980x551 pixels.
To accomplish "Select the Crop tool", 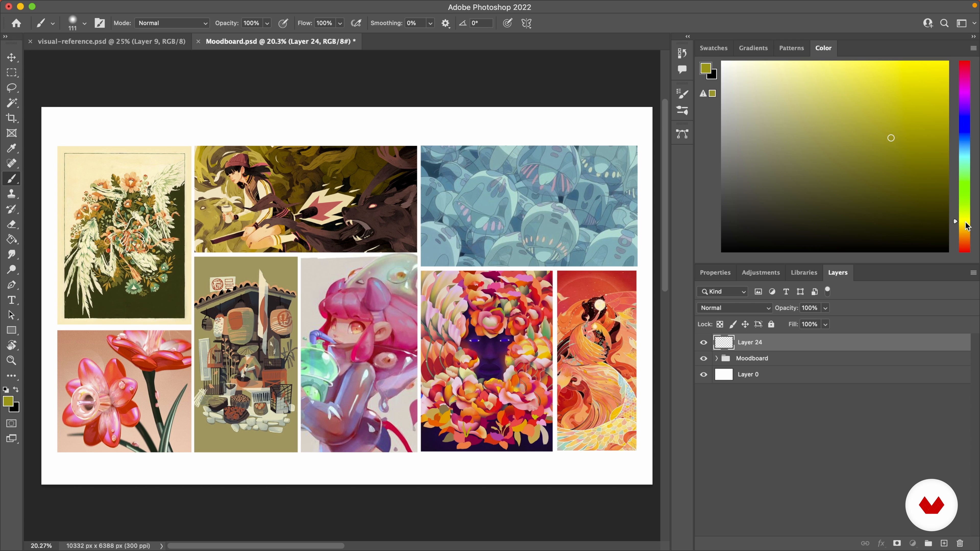I will point(12,118).
